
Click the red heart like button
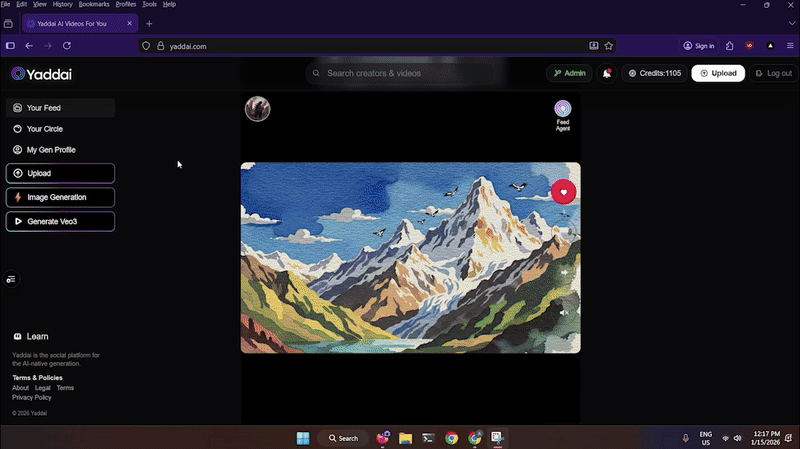(563, 192)
